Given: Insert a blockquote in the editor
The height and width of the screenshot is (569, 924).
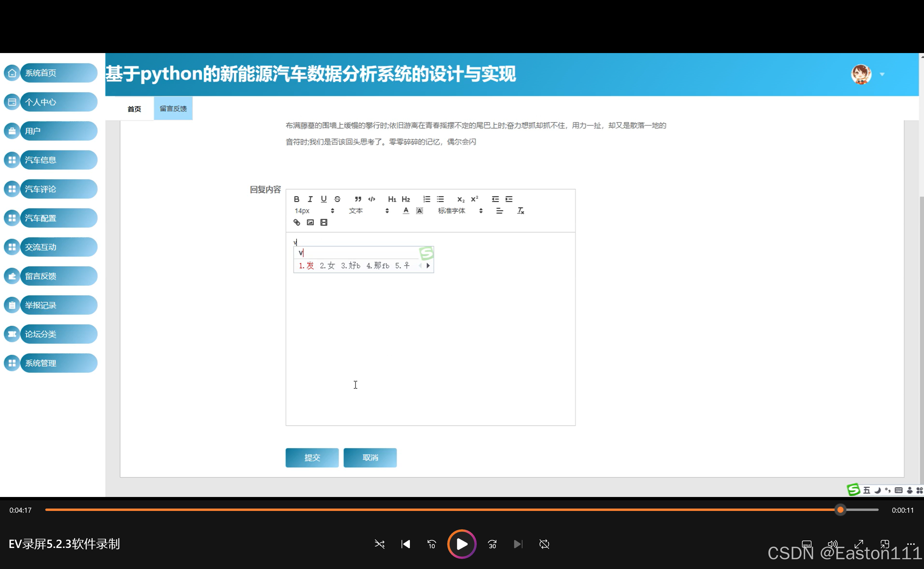Looking at the screenshot, I should tap(358, 199).
